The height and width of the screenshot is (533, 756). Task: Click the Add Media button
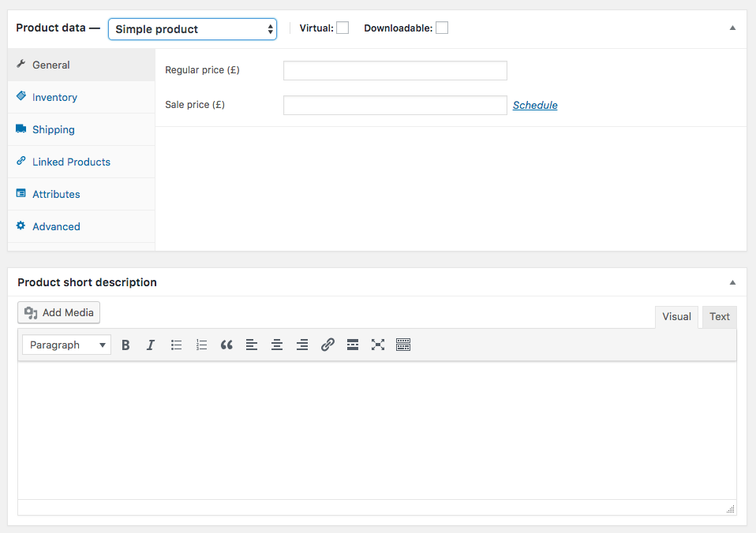[58, 312]
